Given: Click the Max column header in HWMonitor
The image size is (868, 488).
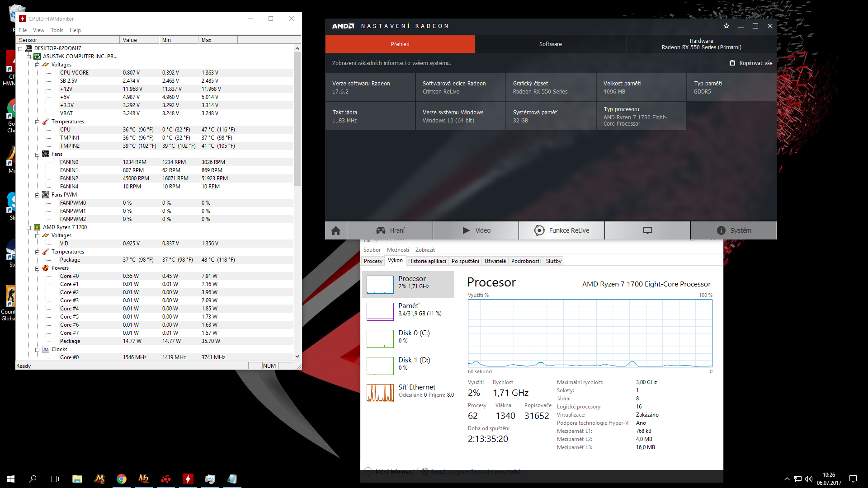Looking at the screenshot, I should [x=217, y=40].
